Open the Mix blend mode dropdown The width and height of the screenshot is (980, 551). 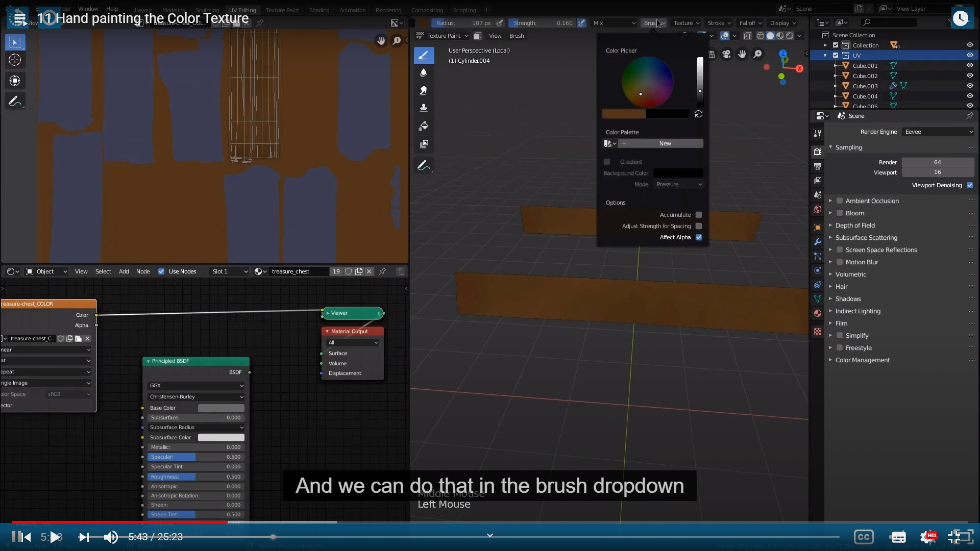pyautogui.click(x=614, y=23)
